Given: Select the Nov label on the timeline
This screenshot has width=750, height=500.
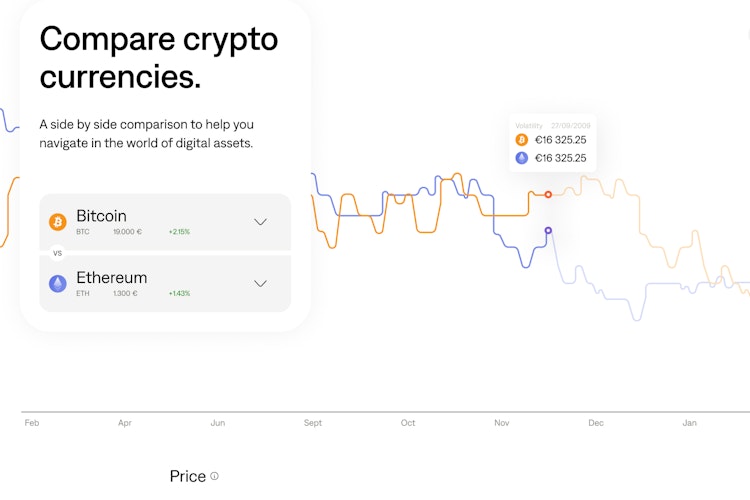Looking at the screenshot, I should coord(501,423).
